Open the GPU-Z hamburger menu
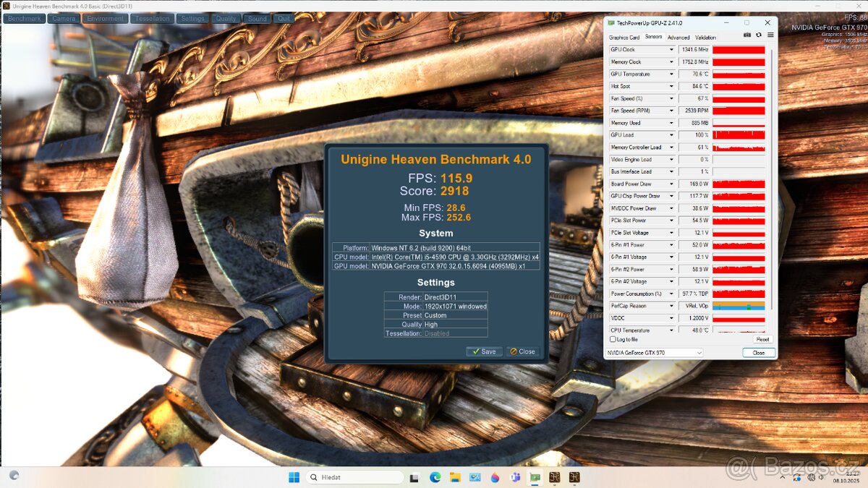868x488 pixels. [x=770, y=35]
